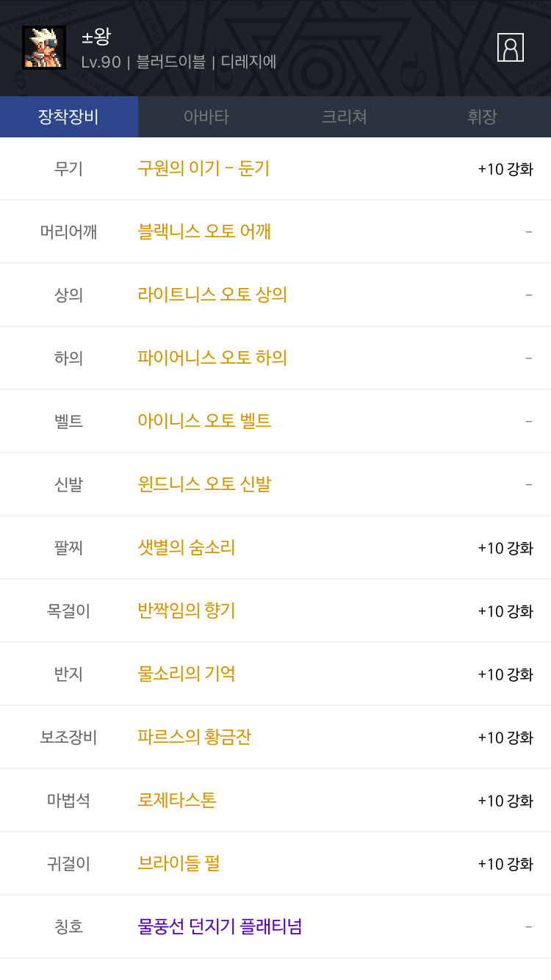Click the profile icon in header
The height and width of the screenshot is (980, 551).
pyautogui.click(x=510, y=48)
